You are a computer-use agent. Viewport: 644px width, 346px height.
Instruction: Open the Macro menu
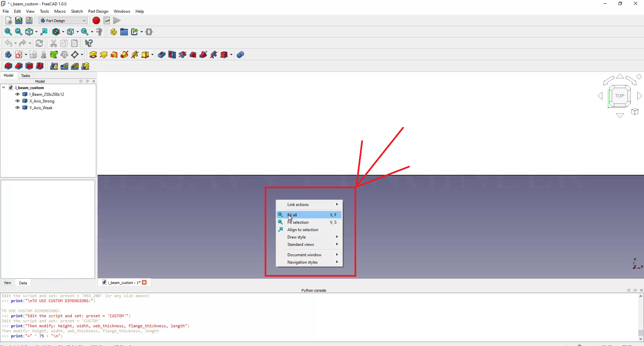coord(60,11)
